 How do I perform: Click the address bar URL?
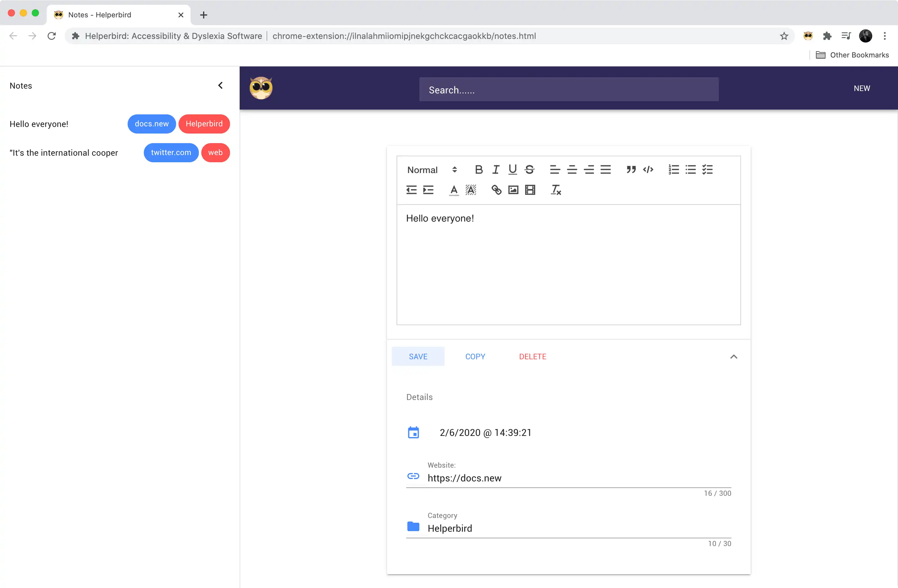(404, 36)
